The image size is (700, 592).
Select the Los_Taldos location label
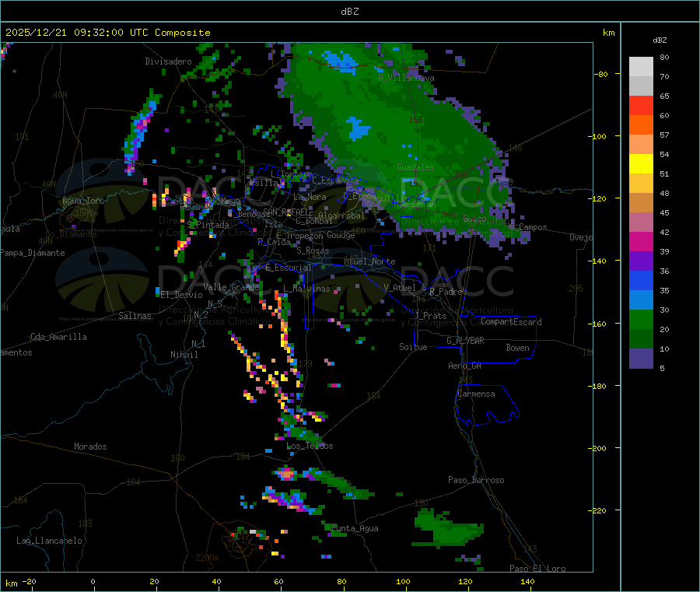pos(310,446)
